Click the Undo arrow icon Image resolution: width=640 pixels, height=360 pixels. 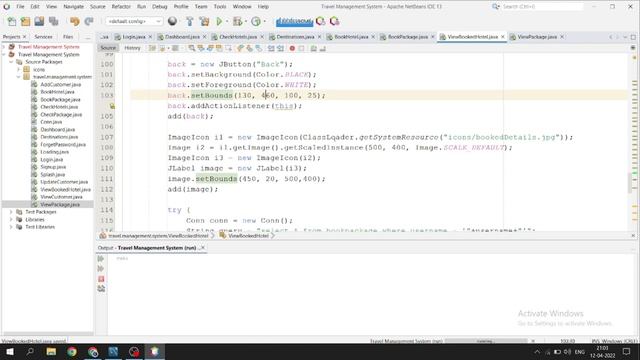74,21
